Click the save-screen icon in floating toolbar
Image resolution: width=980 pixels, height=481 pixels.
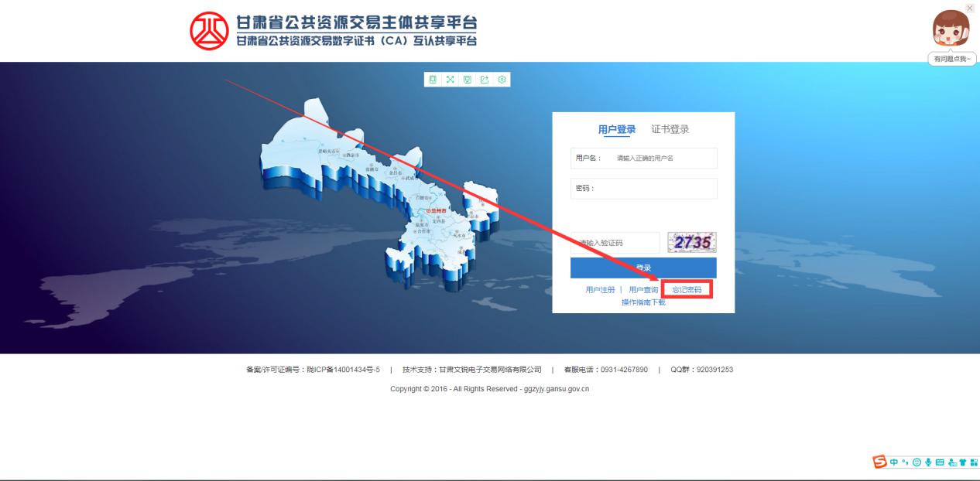tap(468, 80)
